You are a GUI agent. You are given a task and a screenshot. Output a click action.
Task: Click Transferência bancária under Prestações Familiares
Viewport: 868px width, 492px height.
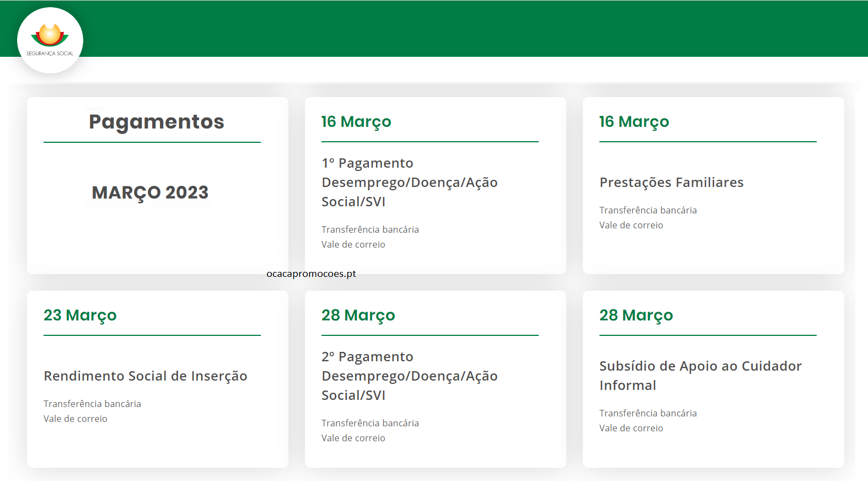click(648, 210)
